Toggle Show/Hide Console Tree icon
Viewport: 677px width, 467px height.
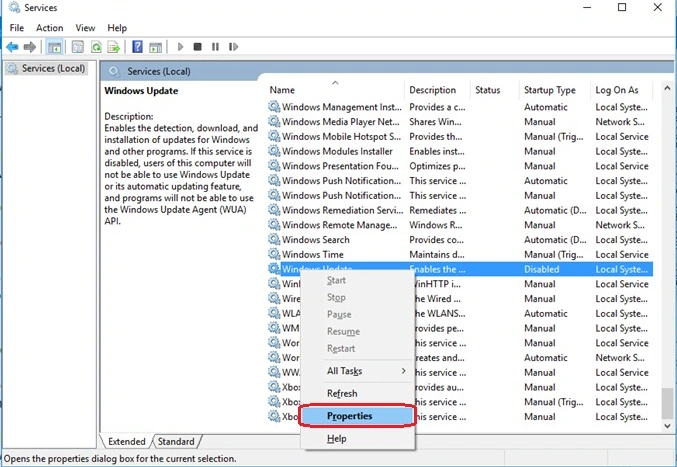point(54,47)
